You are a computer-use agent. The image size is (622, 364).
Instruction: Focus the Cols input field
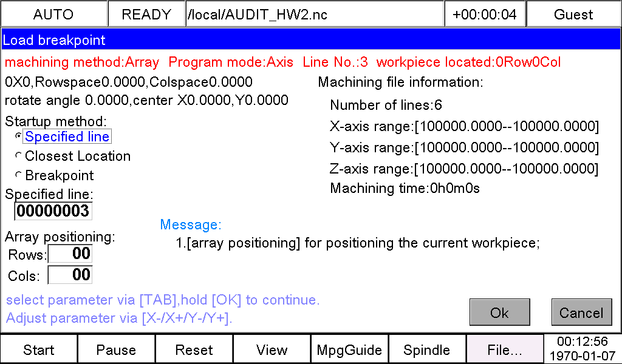click(x=70, y=275)
